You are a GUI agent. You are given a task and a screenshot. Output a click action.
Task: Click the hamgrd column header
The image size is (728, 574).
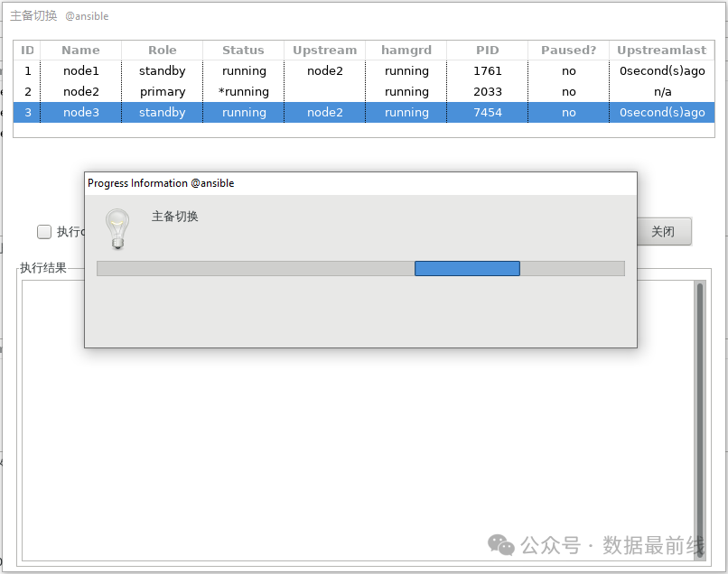point(406,51)
